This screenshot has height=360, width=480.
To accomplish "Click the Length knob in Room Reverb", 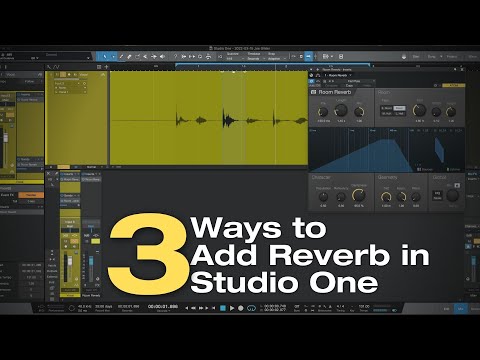I will (x=341, y=110).
